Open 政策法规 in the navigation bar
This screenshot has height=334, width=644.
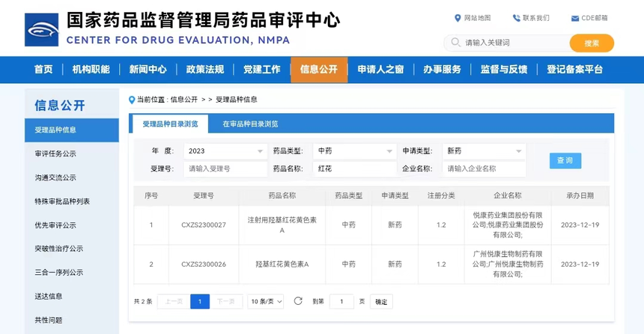[x=204, y=70]
